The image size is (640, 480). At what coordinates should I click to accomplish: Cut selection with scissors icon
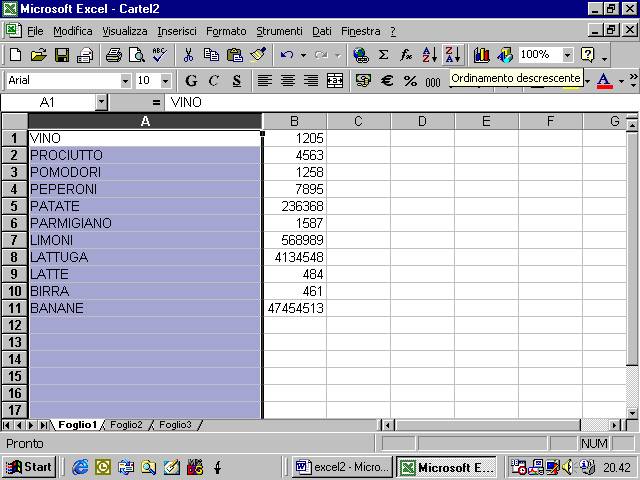coord(188,55)
